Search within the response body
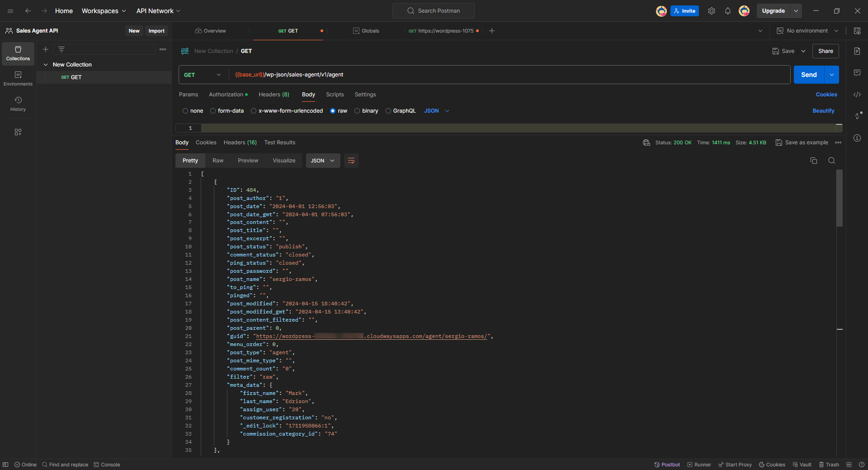The width and height of the screenshot is (868, 470). pos(831,161)
